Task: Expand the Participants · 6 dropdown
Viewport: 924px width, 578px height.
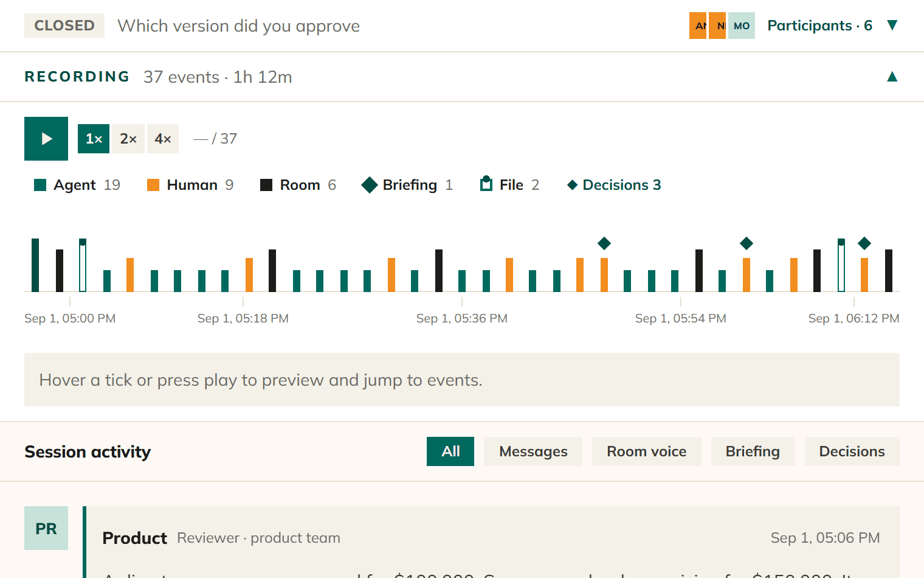Action: point(833,26)
